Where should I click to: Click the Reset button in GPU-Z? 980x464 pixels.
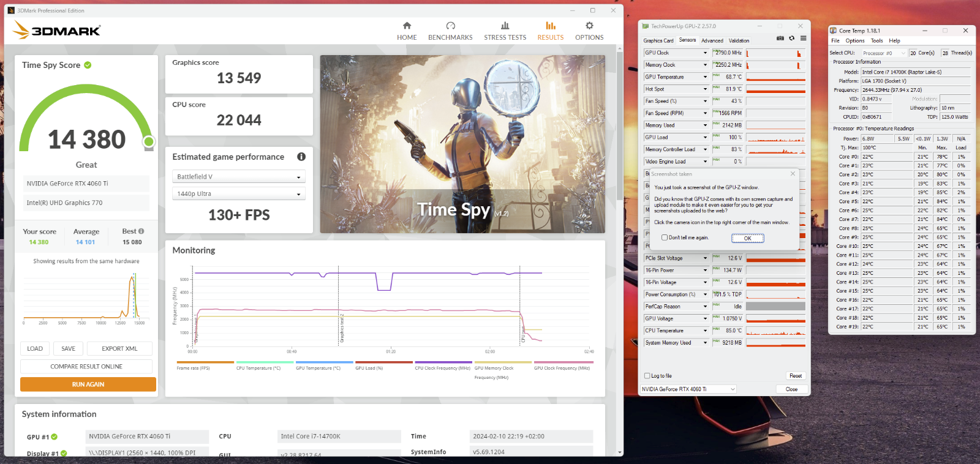click(796, 376)
